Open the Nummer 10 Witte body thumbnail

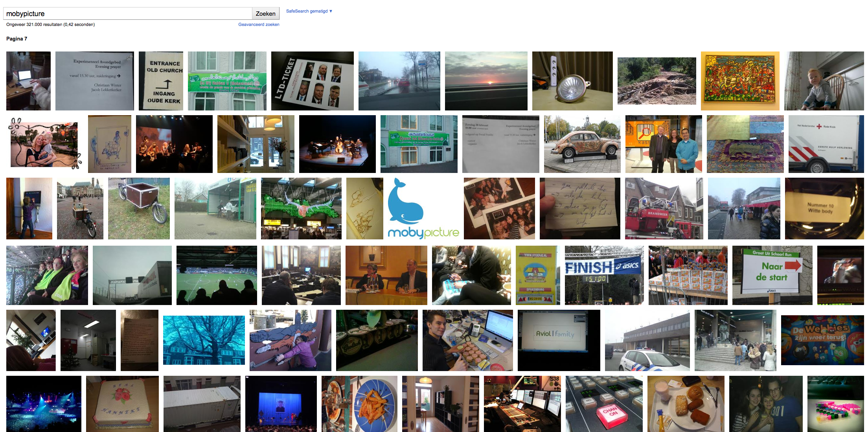tap(824, 208)
